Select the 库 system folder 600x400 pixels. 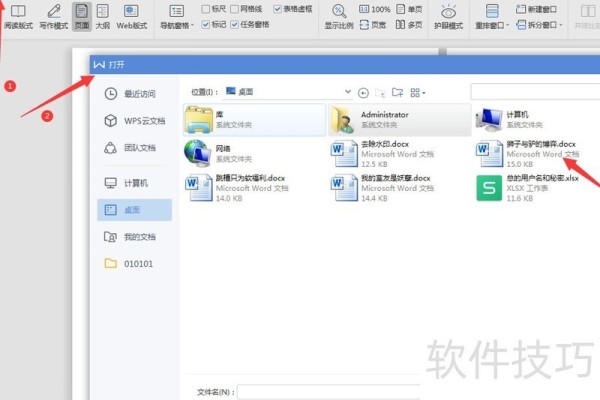click(x=254, y=120)
